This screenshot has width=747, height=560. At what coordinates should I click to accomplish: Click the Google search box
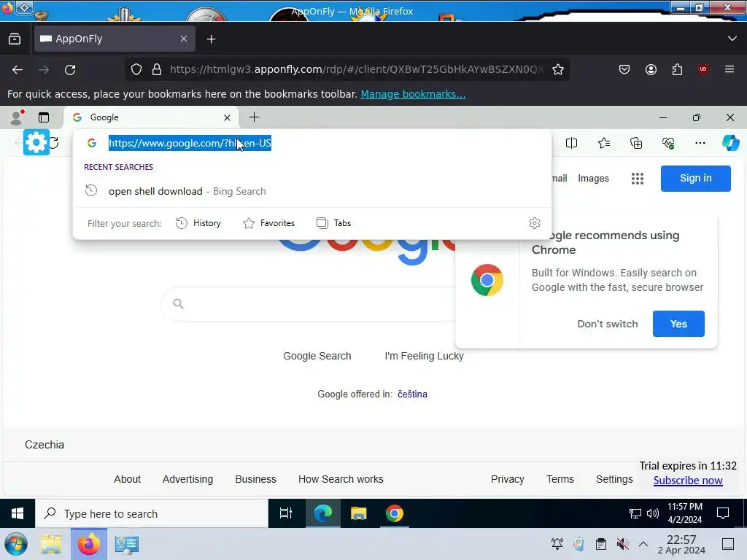[309, 304]
